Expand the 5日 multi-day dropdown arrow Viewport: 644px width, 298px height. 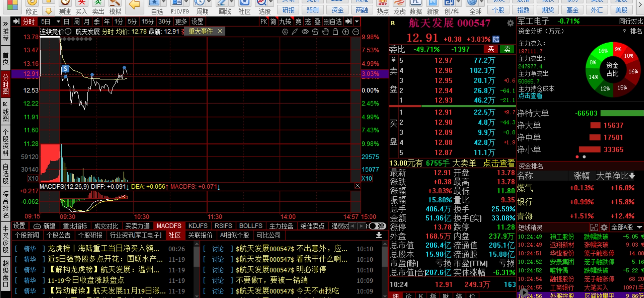pos(58,22)
